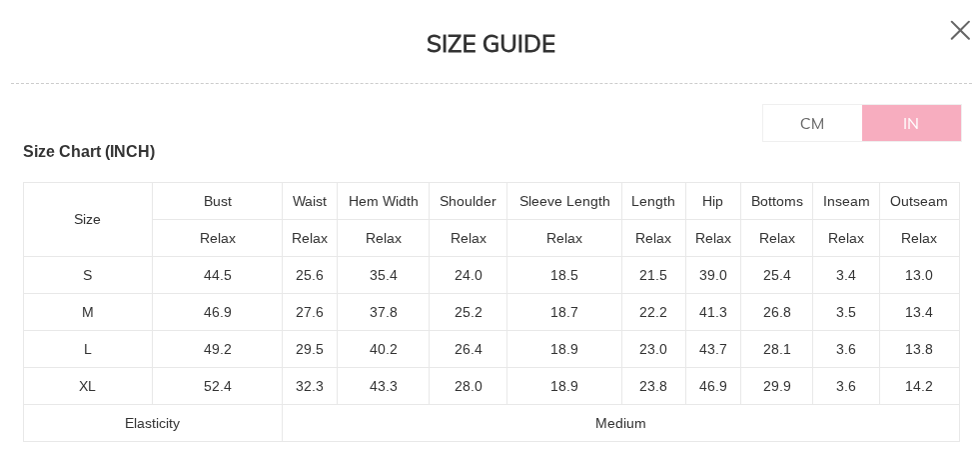Click the Size Chart (INCH) heading
The width and height of the screenshot is (980, 453).
pyautogui.click(x=89, y=152)
